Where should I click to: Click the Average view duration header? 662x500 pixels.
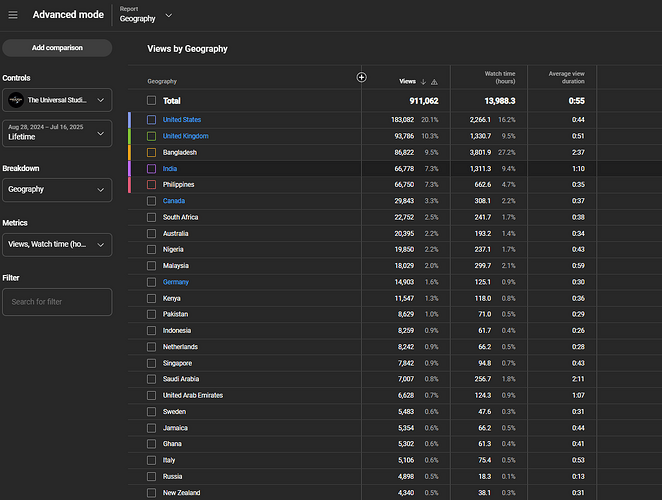pyautogui.click(x=567, y=77)
